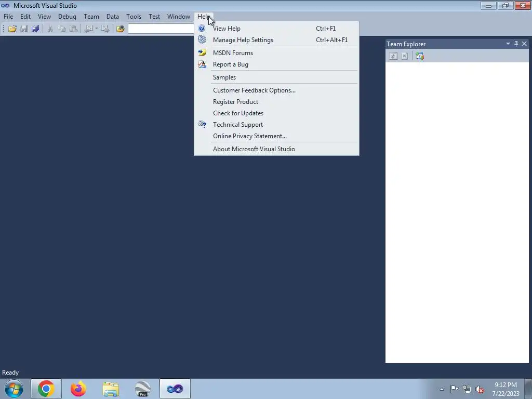Click the Navigate Backward toolbar icon

pos(88,29)
